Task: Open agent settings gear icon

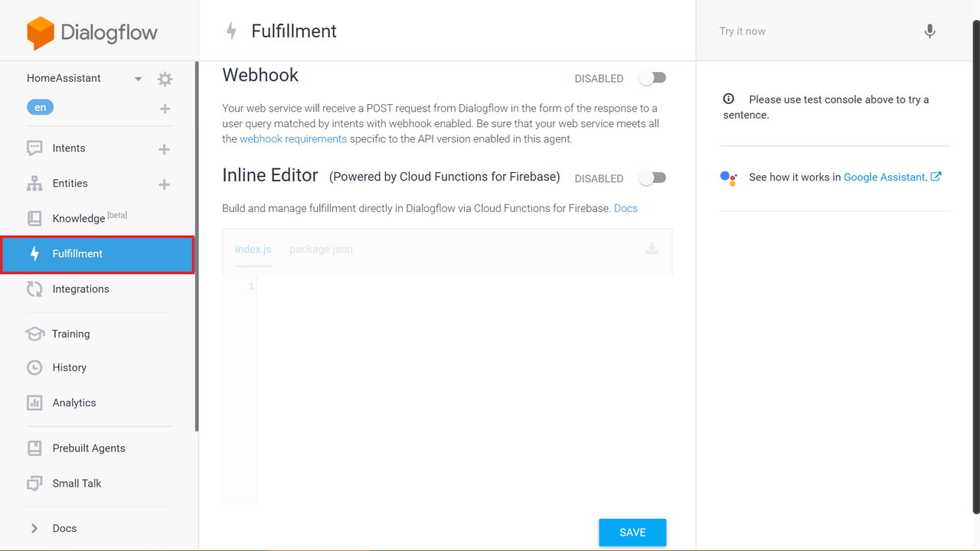Action: [165, 79]
